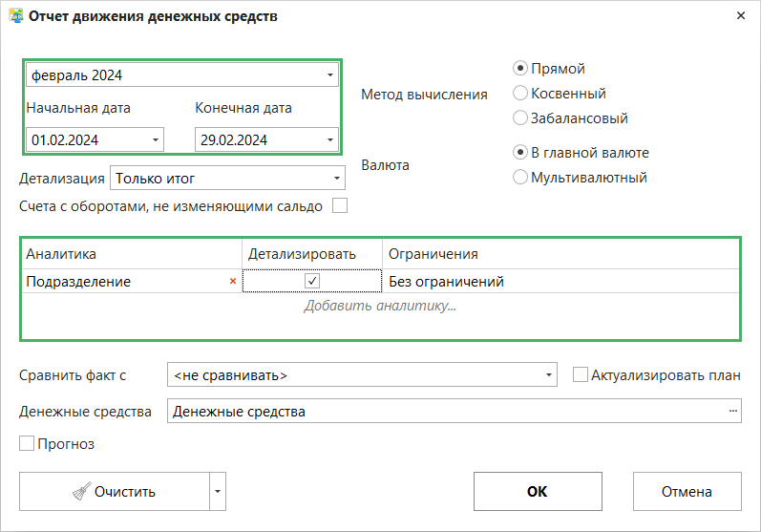
Task: Enable the Прогноз checkbox
Action: [27, 444]
